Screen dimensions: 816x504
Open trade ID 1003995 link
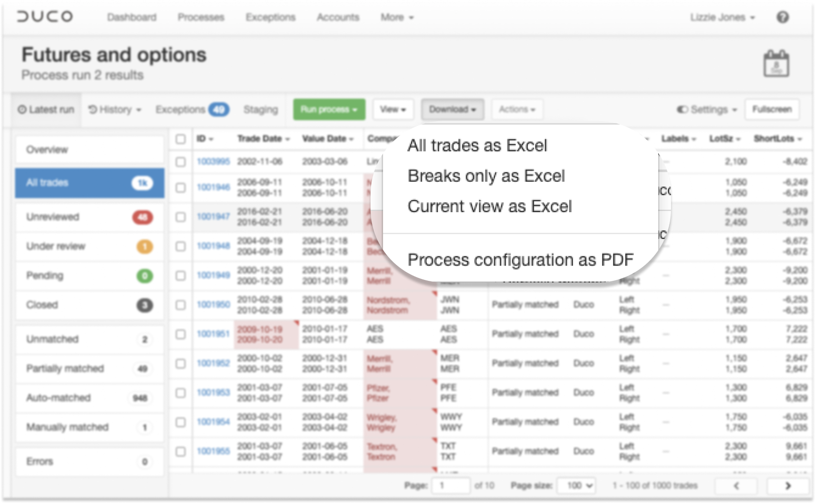coord(213,162)
